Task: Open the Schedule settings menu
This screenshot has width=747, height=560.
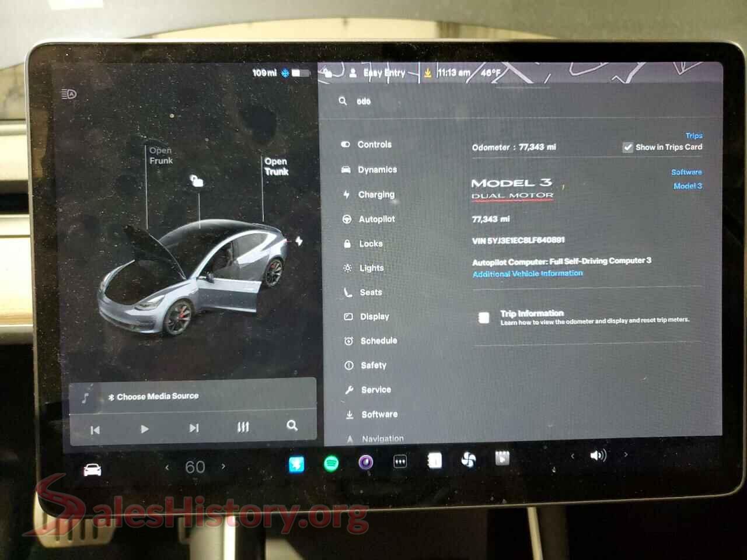Action: (x=371, y=341)
